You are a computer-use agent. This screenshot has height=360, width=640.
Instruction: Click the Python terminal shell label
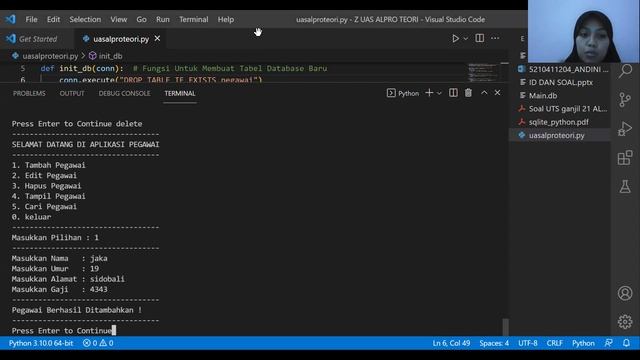click(403, 93)
